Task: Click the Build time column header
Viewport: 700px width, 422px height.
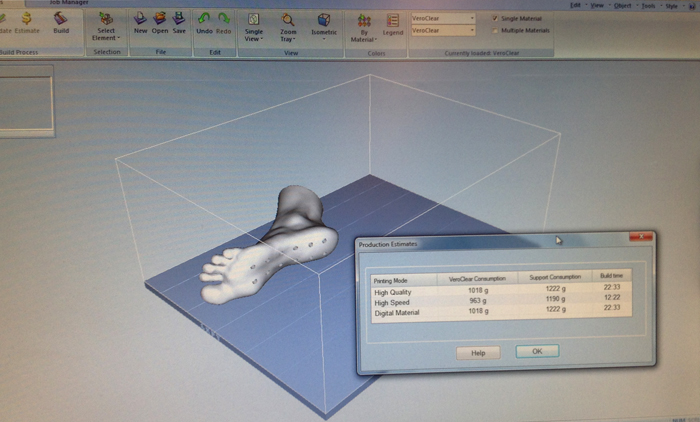Action: pos(612,276)
